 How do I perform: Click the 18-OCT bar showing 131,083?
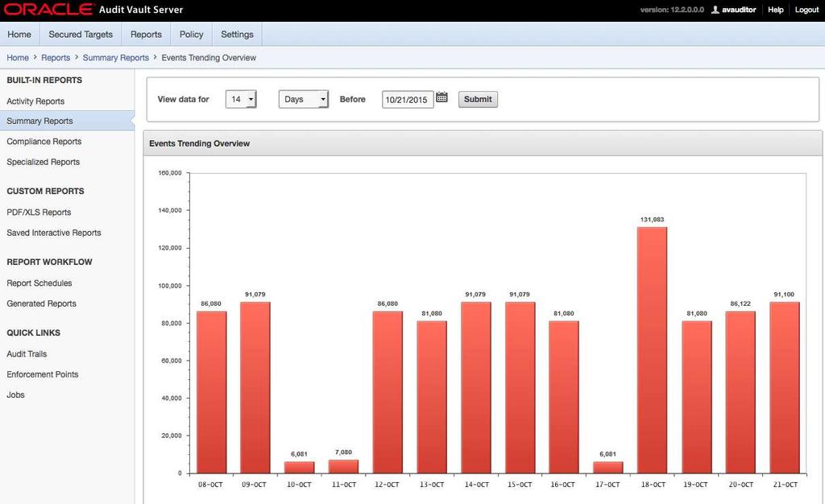653,350
